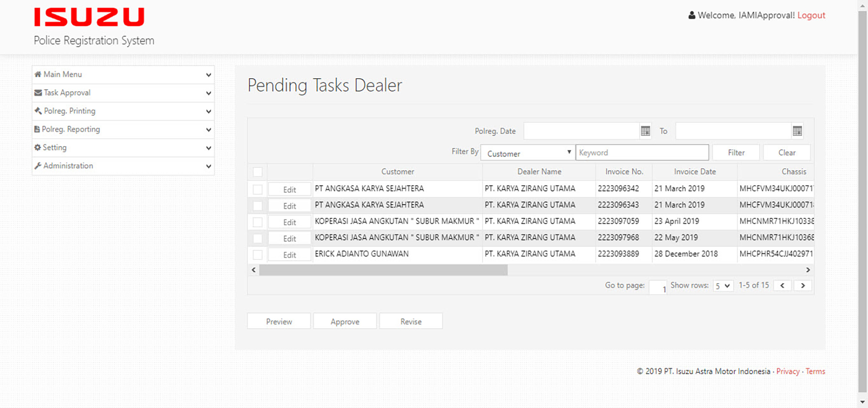This screenshot has width=868, height=408.
Task: Click the right arrow of horizontal scrollbar
Action: 808,270
